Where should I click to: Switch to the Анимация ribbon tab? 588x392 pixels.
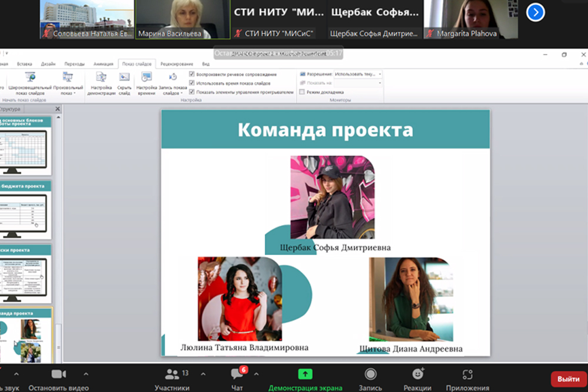tap(103, 64)
